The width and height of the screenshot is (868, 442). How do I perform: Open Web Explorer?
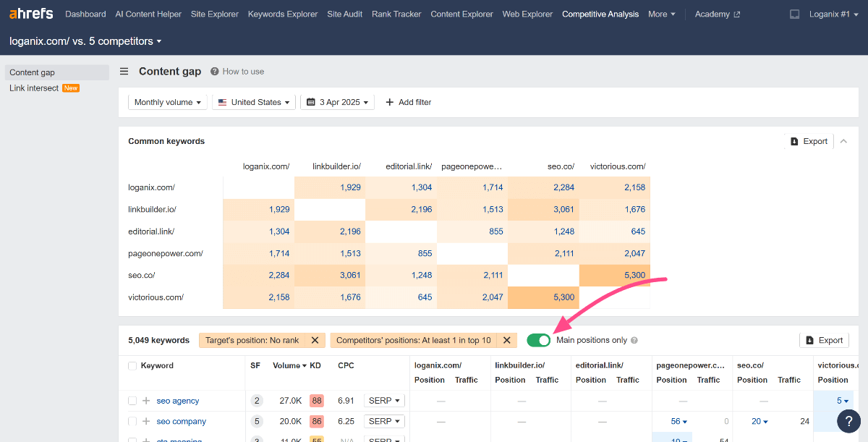click(x=527, y=14)
